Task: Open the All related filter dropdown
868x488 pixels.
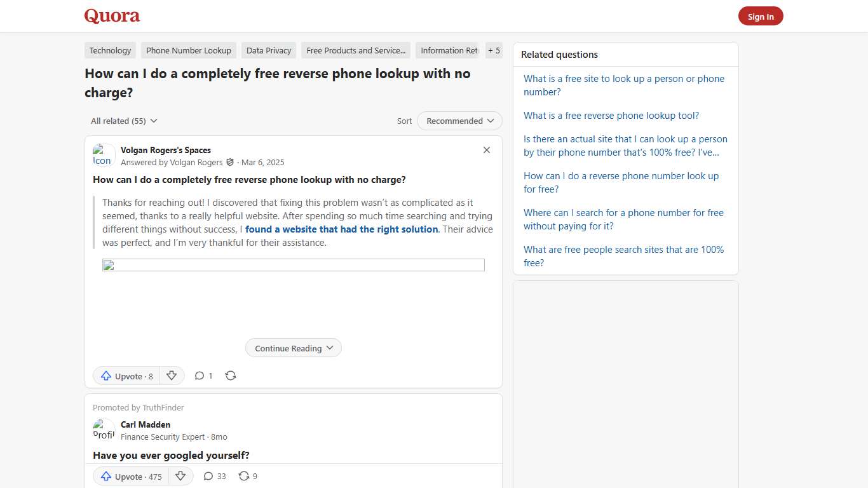Action: point(123,121)
